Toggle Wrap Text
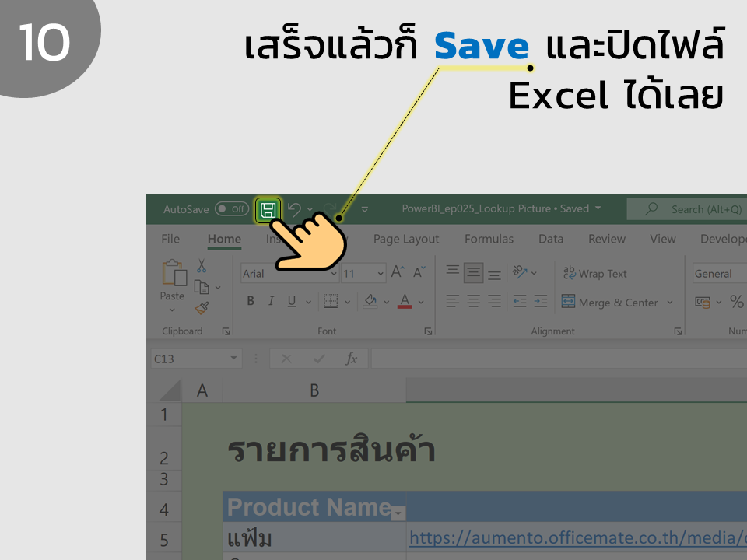747x560 pixels. (595, 273)
